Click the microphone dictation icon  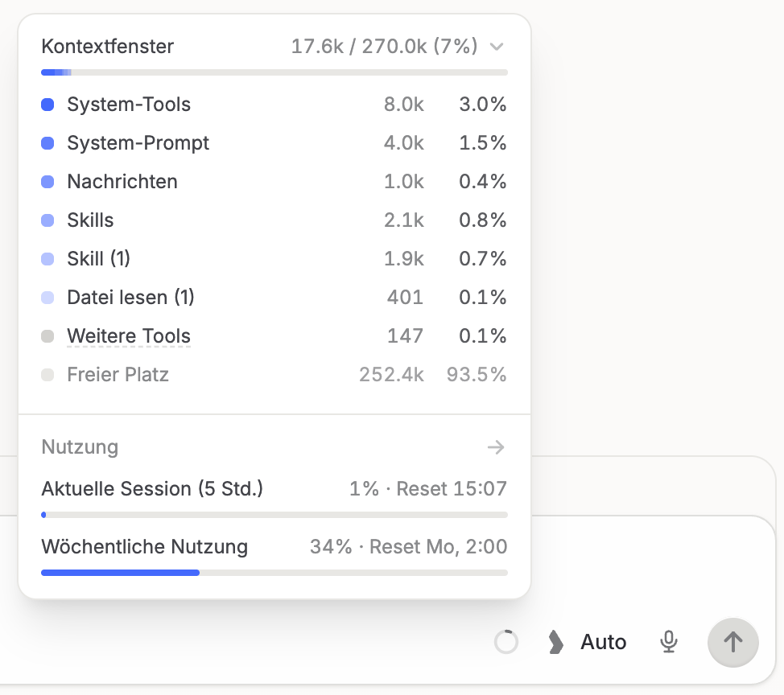pyautogui.click(x=669, y=642)
